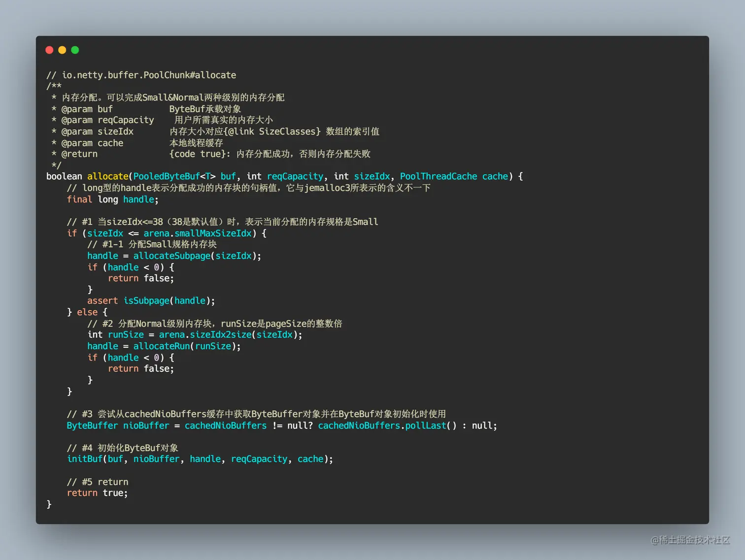The height and width of the screenshot is (560, 745).
Task: Select the cachedNioBuffers variable
Action: pyautogui.click(x=225, y=426)
